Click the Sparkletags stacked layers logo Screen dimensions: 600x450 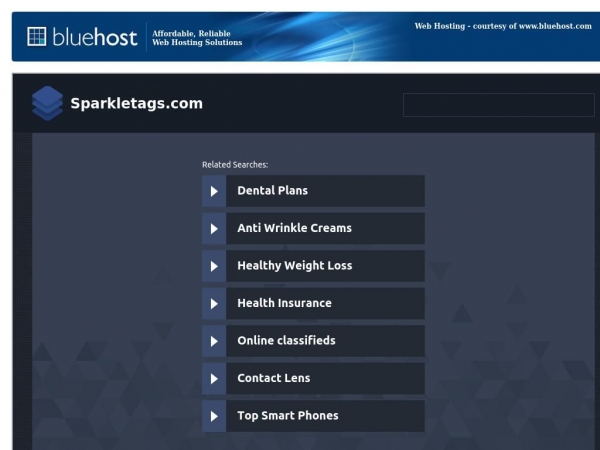click(47, 103)
